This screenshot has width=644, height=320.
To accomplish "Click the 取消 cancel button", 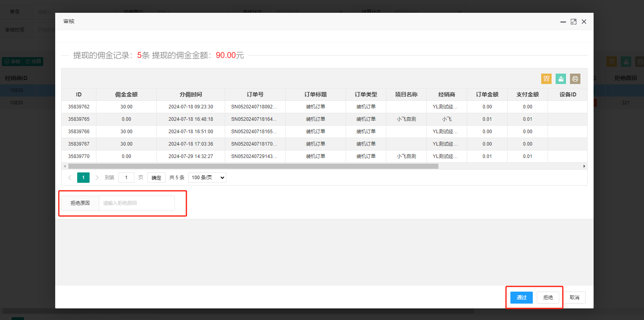I will click(x=574, y=298).
